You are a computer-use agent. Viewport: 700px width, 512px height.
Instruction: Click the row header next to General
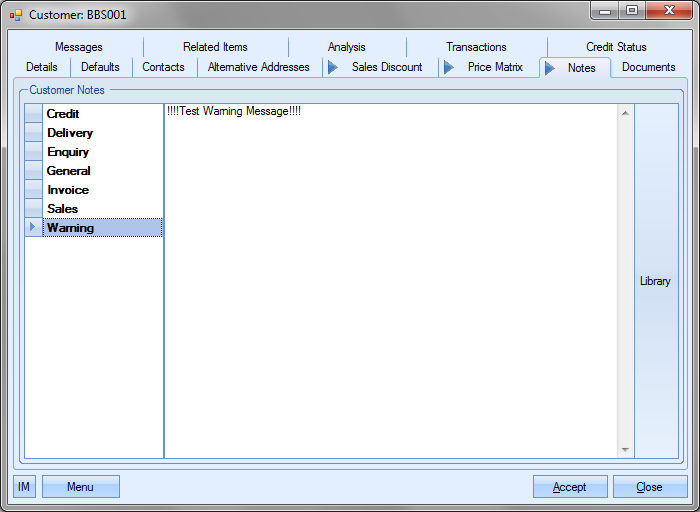click(x=33, y=171)
